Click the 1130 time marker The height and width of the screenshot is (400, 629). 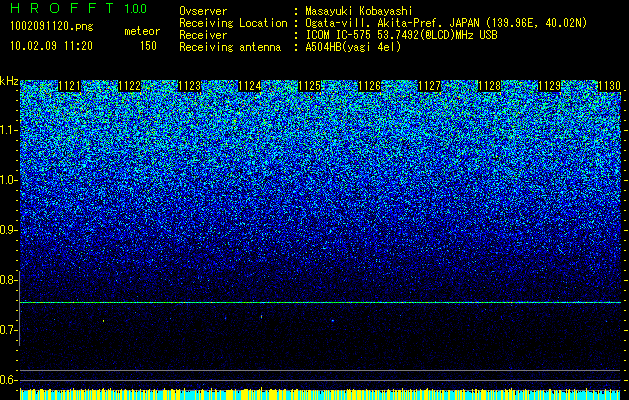click(609, 86)
